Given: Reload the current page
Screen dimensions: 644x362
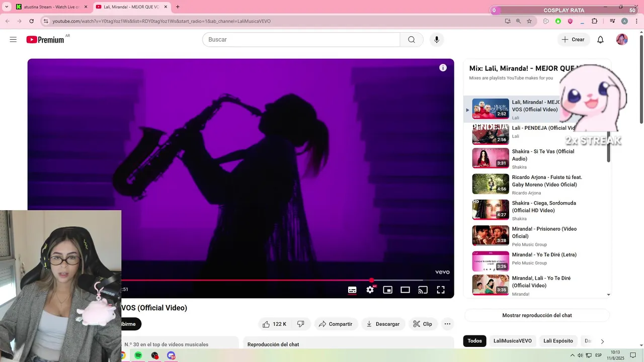Looking at the screenshot, I should (x=31, y=21).
